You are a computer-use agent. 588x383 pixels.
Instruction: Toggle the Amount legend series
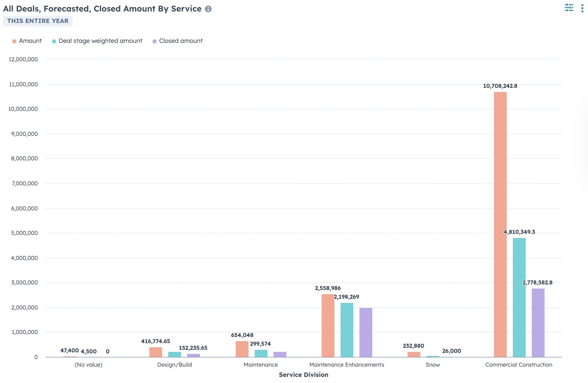point(27,41)
